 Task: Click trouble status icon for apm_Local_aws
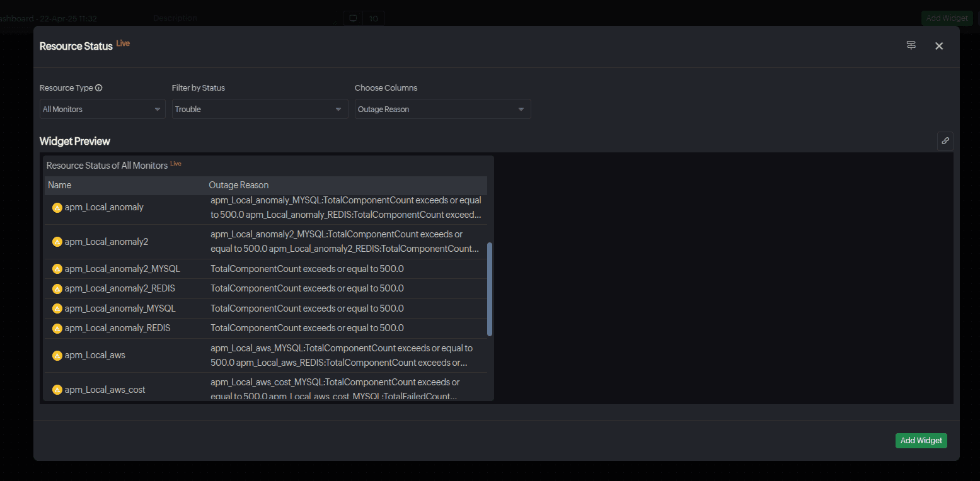57,355
